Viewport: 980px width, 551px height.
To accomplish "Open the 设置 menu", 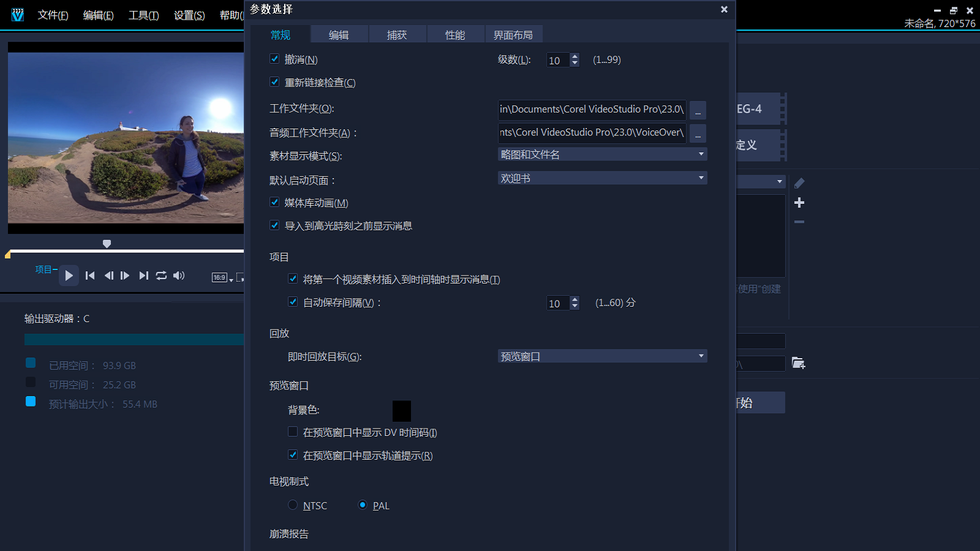I will coord(189,15).
